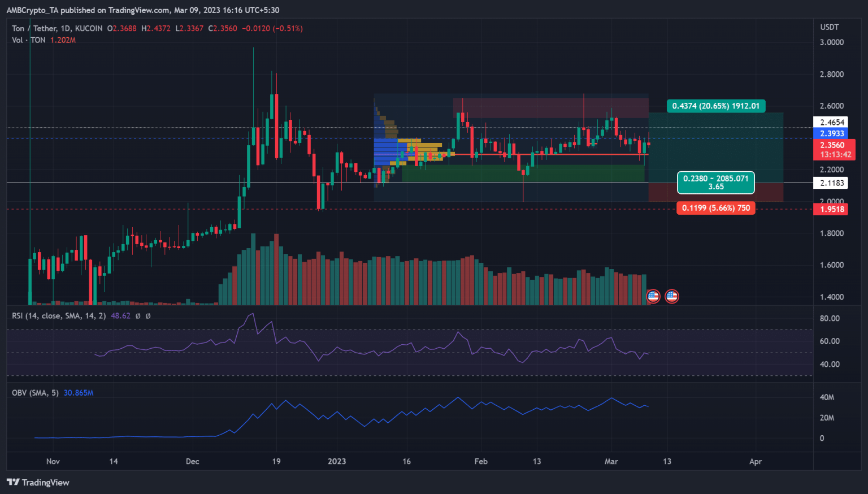Click the first ø source icon in RSI legend
This screenshot has width=868, height=494.
(137, 316)
